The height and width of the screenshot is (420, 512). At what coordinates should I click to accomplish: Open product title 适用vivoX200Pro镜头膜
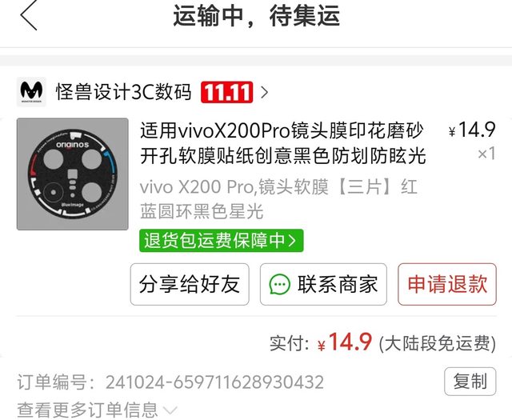tap(282, 143)
